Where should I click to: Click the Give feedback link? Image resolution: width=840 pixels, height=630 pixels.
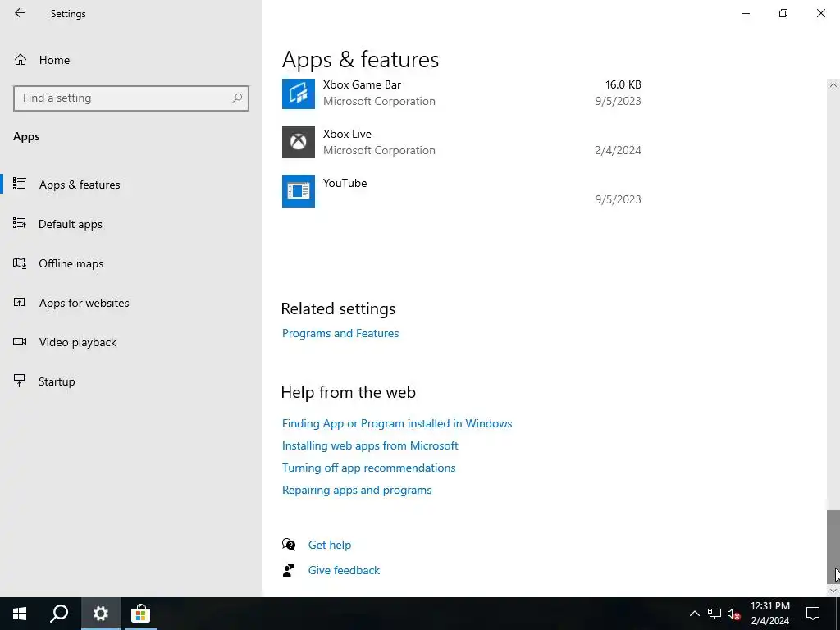coord(344,570)
